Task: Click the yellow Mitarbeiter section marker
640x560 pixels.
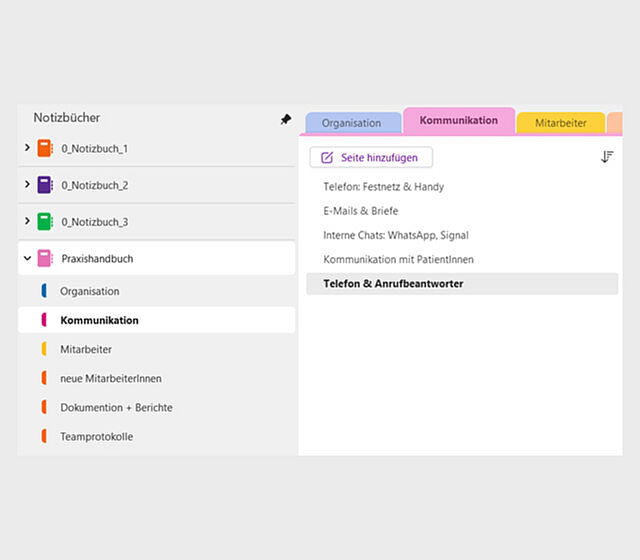Action: click(44, 349)
